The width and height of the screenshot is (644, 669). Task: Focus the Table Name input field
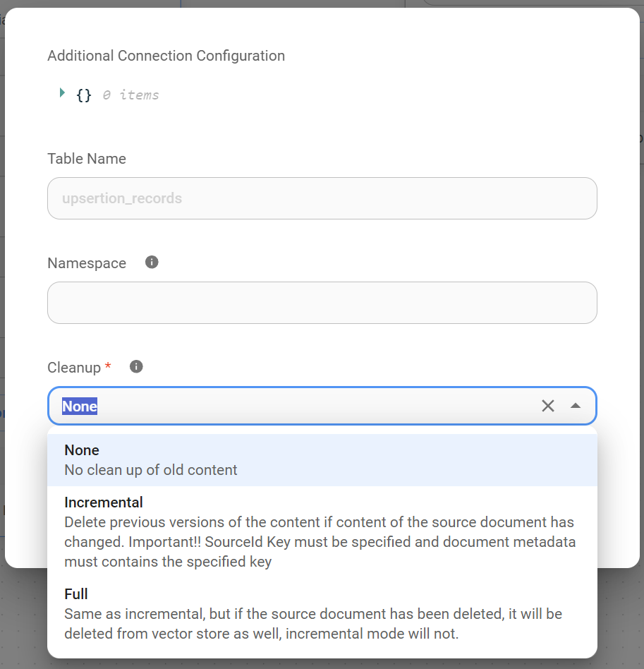pos(322,198)
